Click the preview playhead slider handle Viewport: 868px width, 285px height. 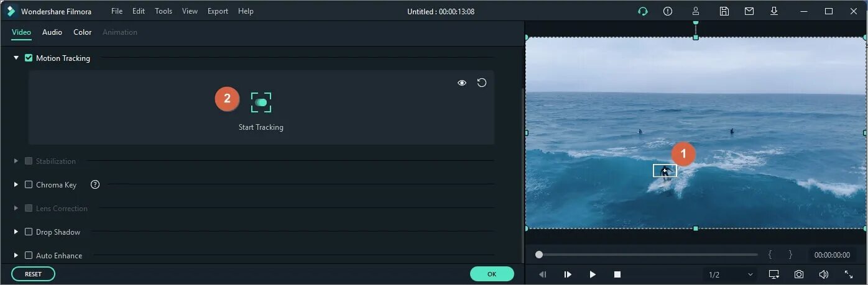pos(539,255)
